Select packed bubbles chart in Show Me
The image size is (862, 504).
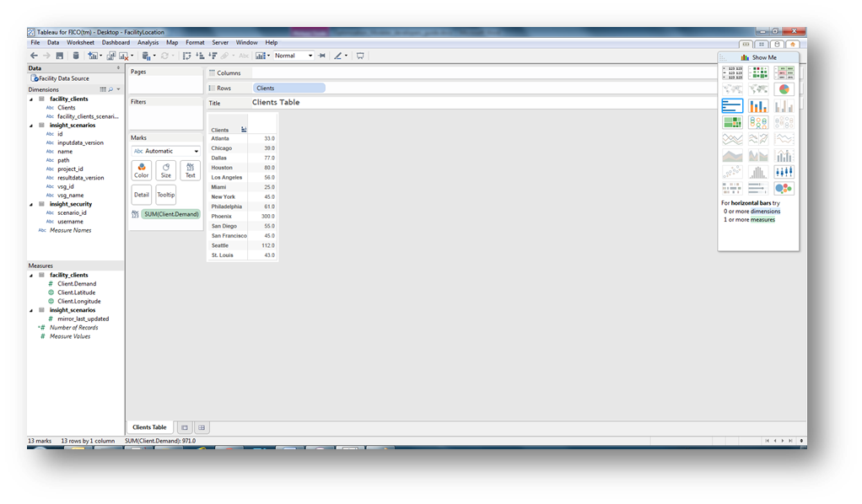click(784, 189)
